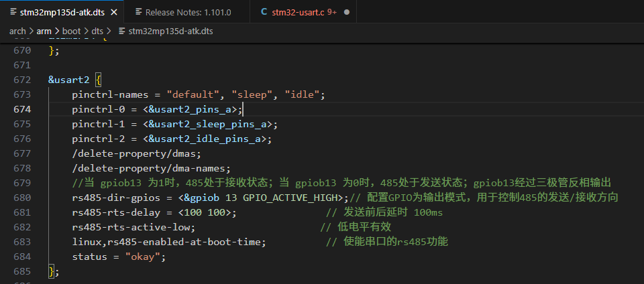
Task: Click the "default" string on line 673
Action: [193, 94]
